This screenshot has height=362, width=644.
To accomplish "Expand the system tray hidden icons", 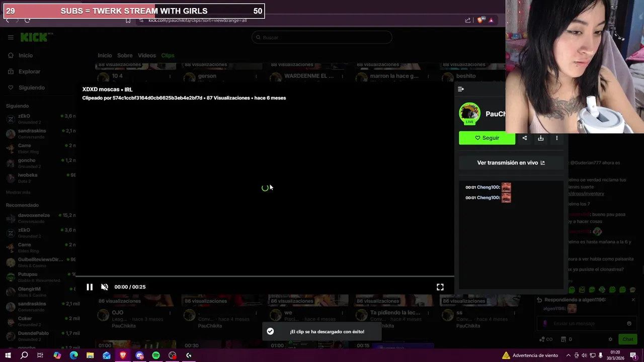I will click(569, 355).
